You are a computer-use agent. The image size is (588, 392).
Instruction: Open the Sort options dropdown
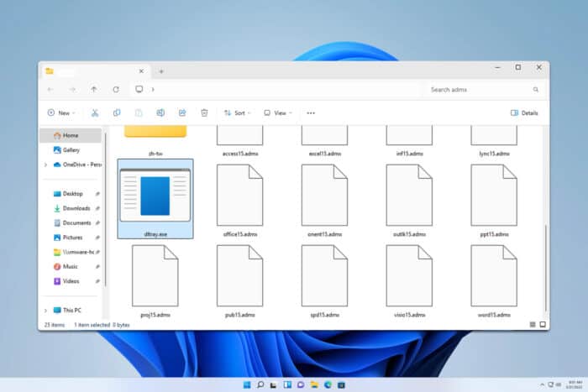point(238,112)
